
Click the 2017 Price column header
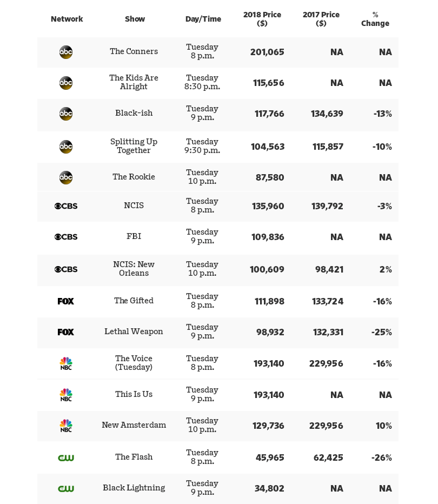[x=321, y=19]
